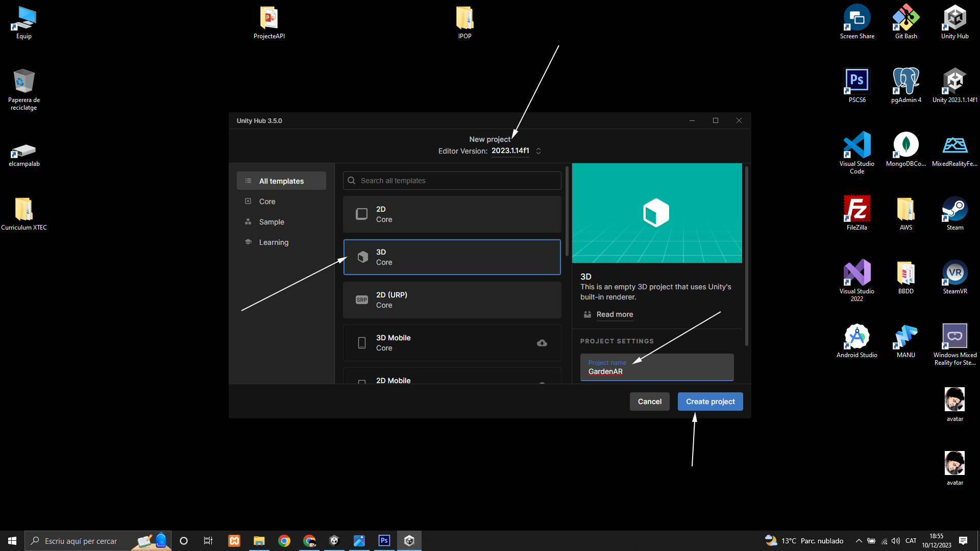This screenshot has width=980, height=551.
Task: Choose the 2D (URP) template
Action: [452, 300]
